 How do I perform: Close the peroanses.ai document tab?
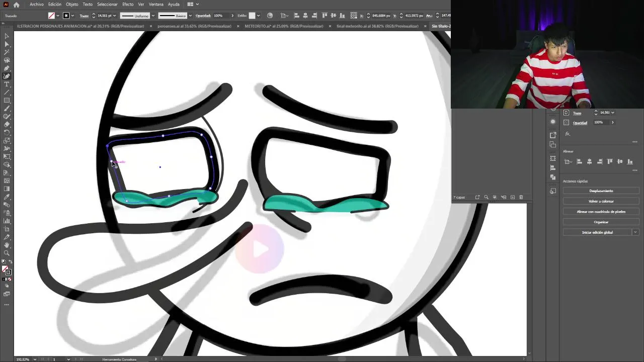coord(238,26)
